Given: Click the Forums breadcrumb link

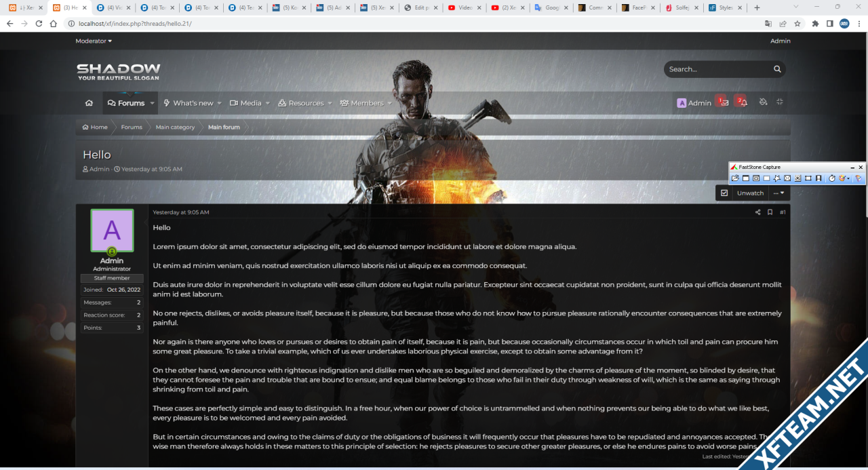Looking at the screenshot, I should (x=132, y=127).
